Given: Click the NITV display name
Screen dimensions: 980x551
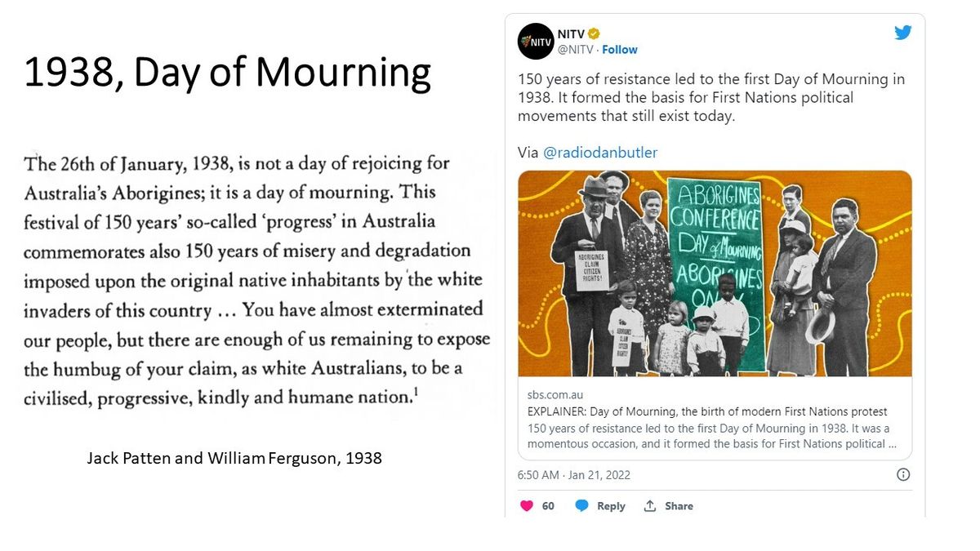Looking at the screenshot, I should click(x=571, y=33).
